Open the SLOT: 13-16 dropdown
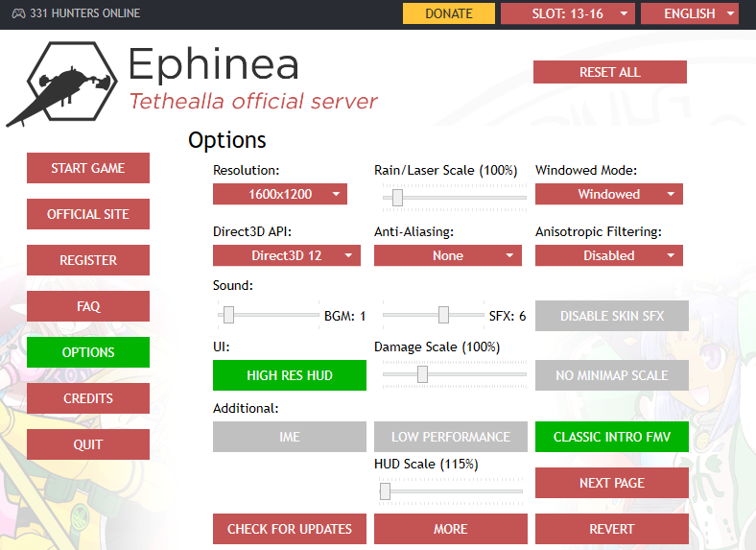This screenshot has height=550, width=756. (x=568, y=13)
